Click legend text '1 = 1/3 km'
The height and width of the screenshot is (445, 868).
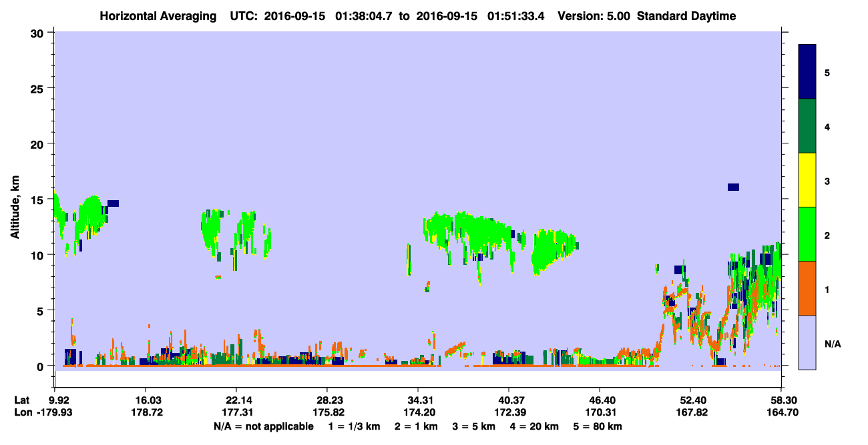click(353, 426)
